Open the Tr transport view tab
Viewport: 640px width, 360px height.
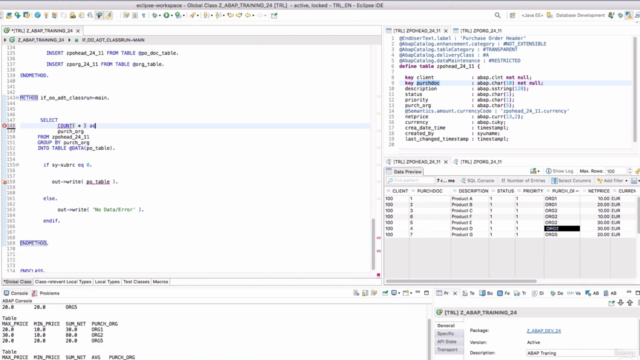(x=520, y=293)
